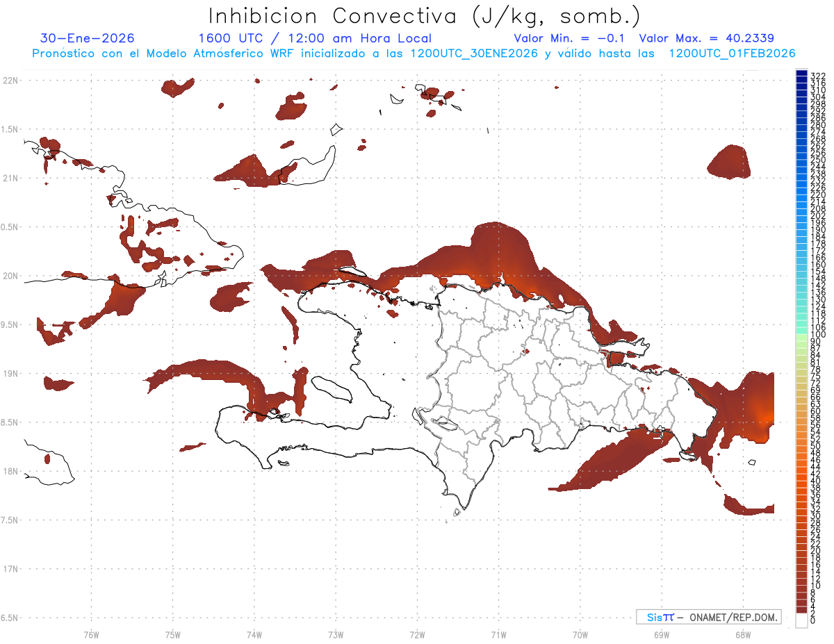Click the '202' value on the color scale
This screenshot has width=834, height=644.
click(818, 215)
